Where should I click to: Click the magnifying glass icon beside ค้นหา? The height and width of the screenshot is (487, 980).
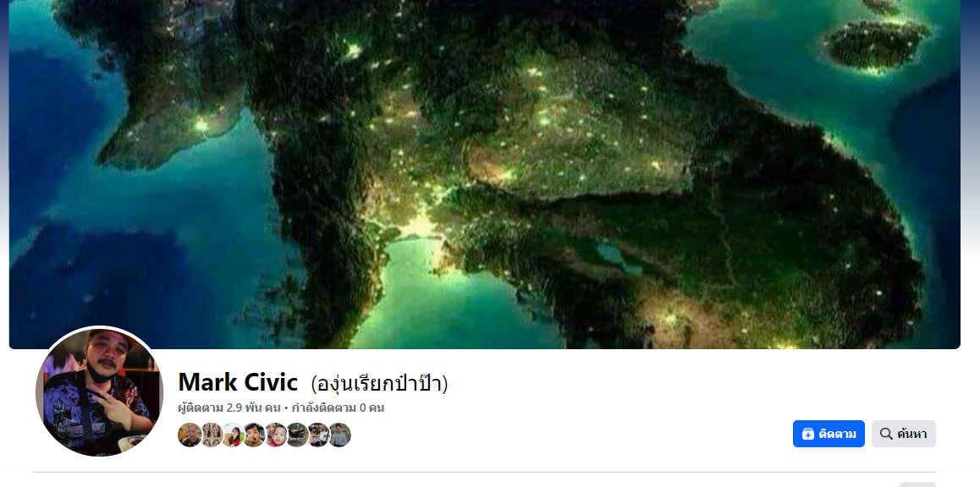point(885,434)
